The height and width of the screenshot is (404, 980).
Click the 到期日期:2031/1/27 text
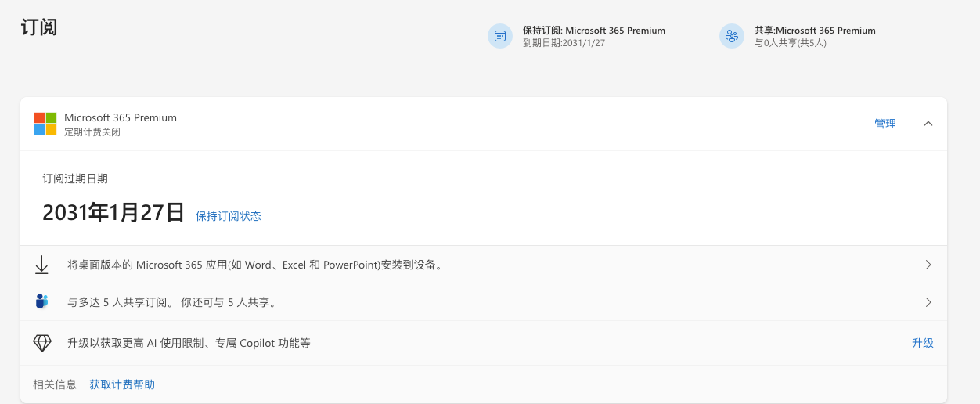point(564,43)
